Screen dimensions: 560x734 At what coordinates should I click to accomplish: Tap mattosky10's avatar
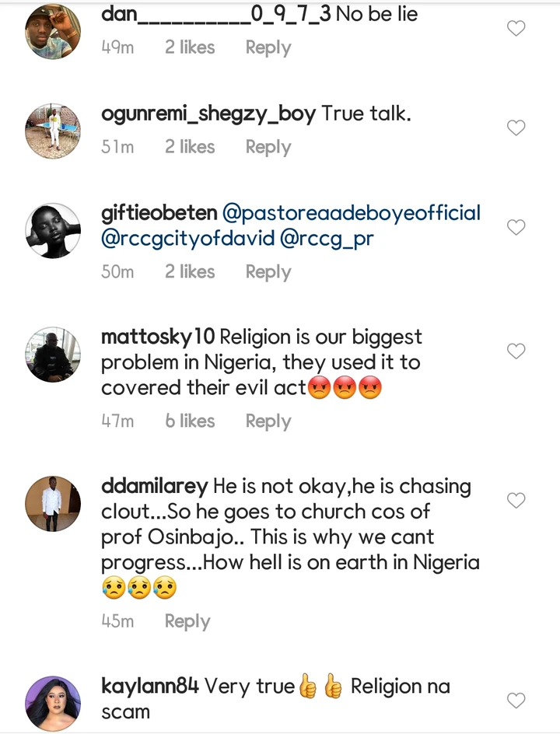tap(53, 355)
